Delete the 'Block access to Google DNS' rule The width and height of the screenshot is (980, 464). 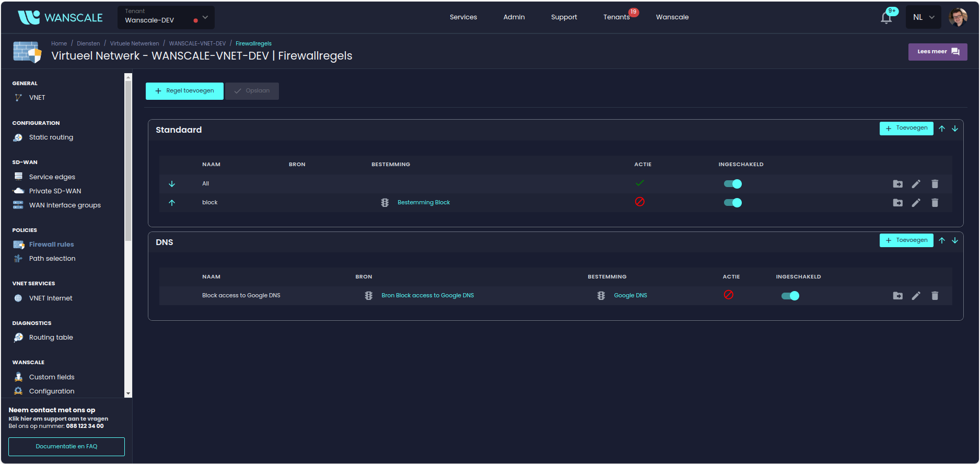[935, 296]
